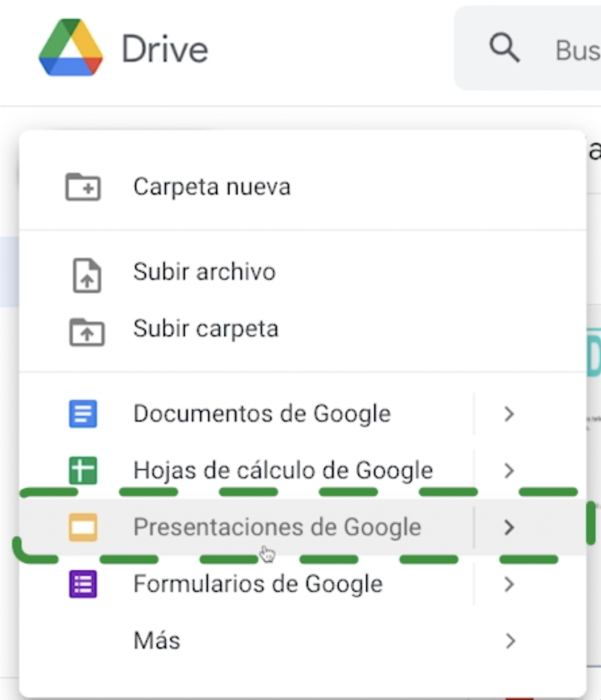Choose Carpeta nueva from the menu

(x=213, y=186)
